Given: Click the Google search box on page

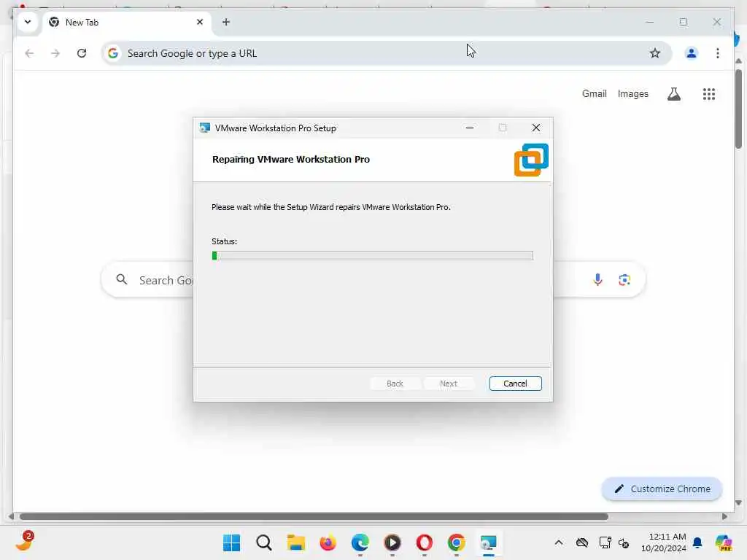Looking at the screenshot, I should (373, 279).
